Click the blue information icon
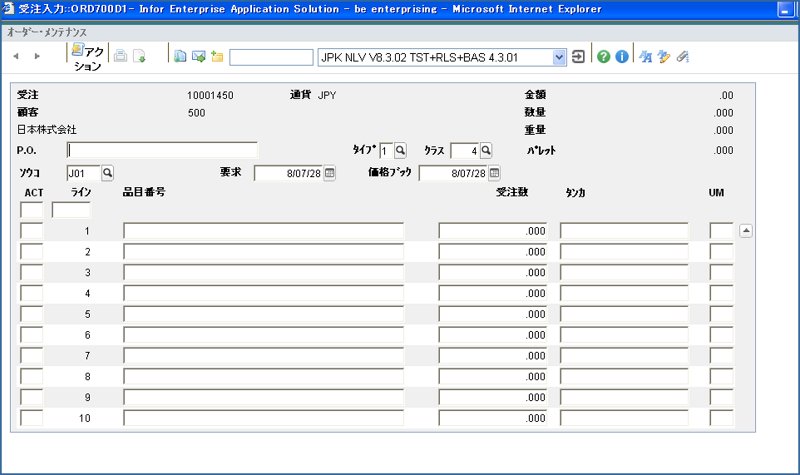Screen dimensions: 800x475 point(622,57)
